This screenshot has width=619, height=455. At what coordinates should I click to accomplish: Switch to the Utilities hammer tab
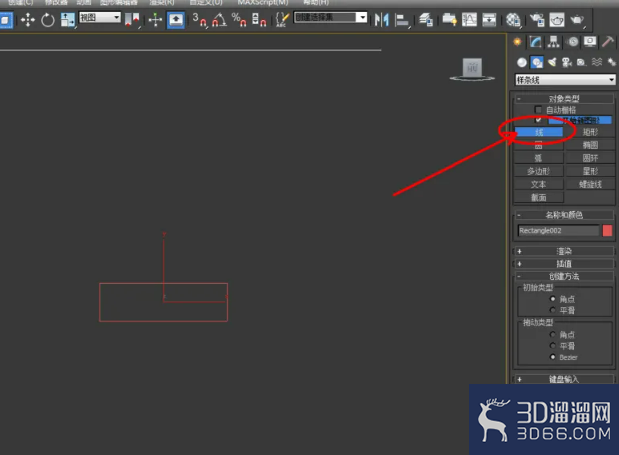608,41
